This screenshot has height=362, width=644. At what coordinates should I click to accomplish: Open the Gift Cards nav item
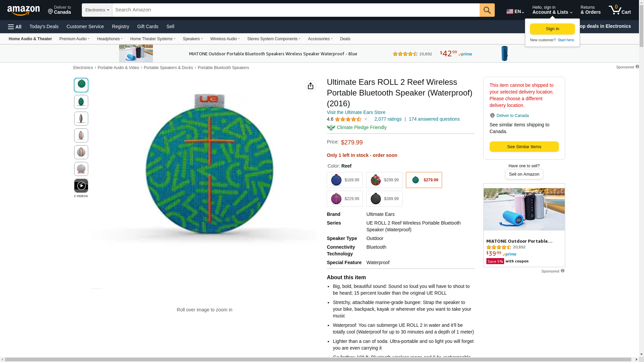(x=148, y=26)
